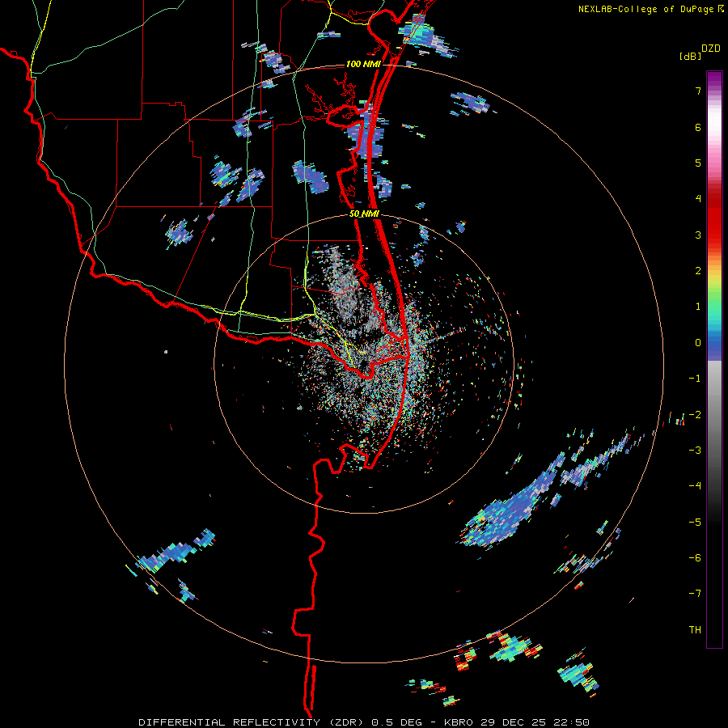The image size is (728, 728).
Task: Click the colorbar value 3
Action: pyautogui.click(x=698, y=235)
